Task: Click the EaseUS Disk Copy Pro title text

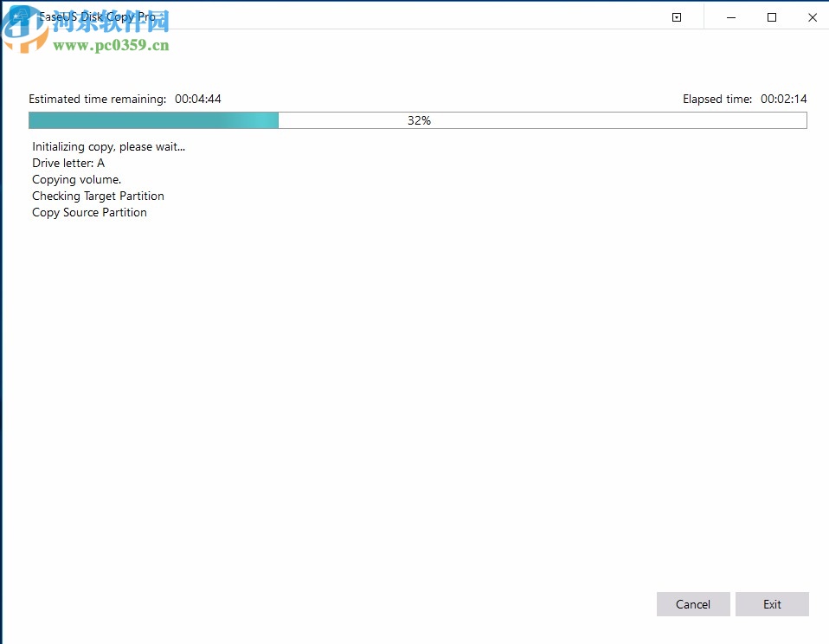Action: pos(99,16)
